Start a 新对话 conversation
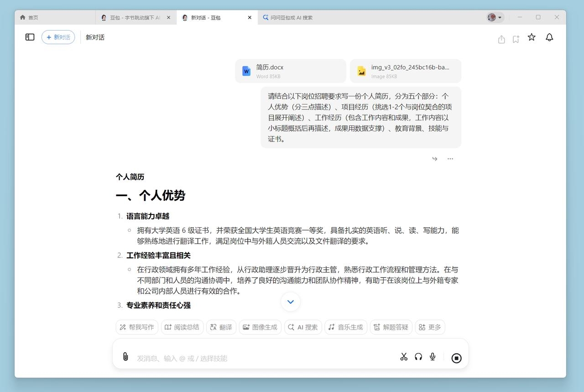This screenshot has width=584, height=392. (58, 37)
